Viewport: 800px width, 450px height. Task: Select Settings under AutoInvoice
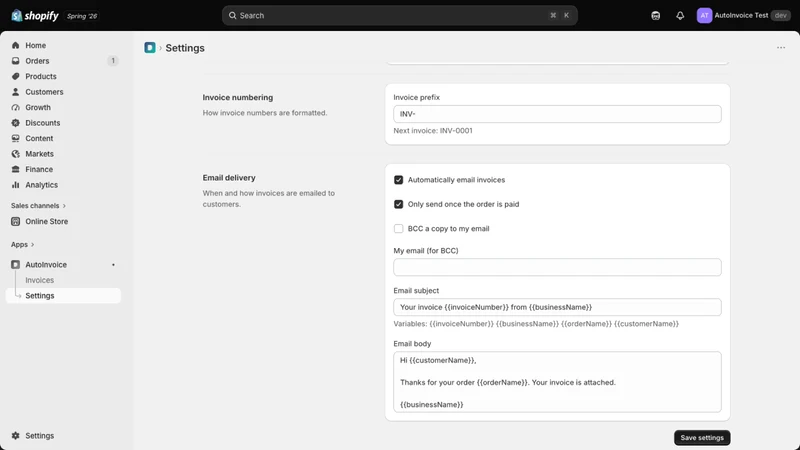[63, 296]
